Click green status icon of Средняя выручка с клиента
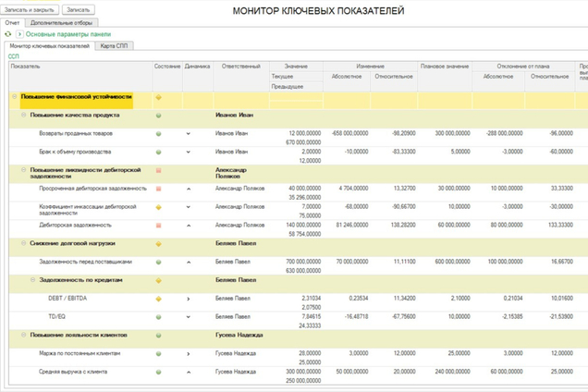The height and width of the screenshot is (392, 588). click(159, 372)
